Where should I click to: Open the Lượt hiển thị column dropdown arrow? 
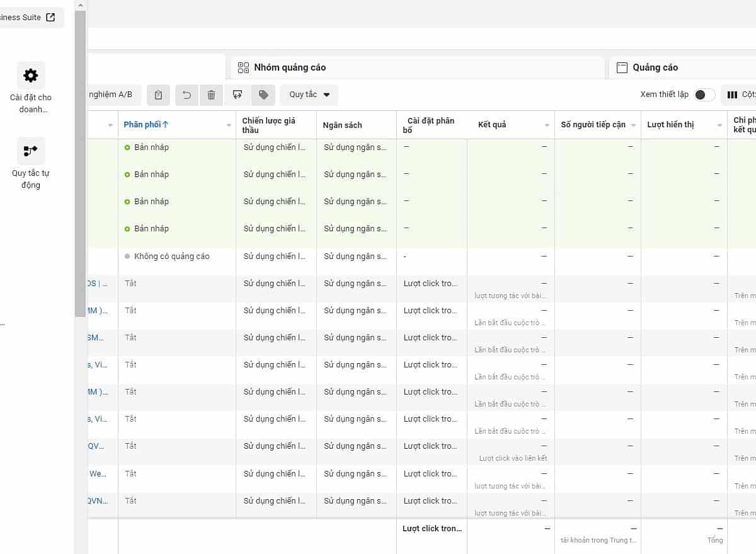click(x=719, y=125)
